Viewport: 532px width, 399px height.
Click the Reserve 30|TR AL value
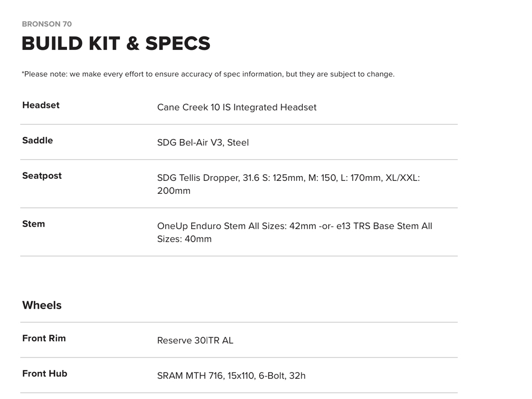coord(195,341)
